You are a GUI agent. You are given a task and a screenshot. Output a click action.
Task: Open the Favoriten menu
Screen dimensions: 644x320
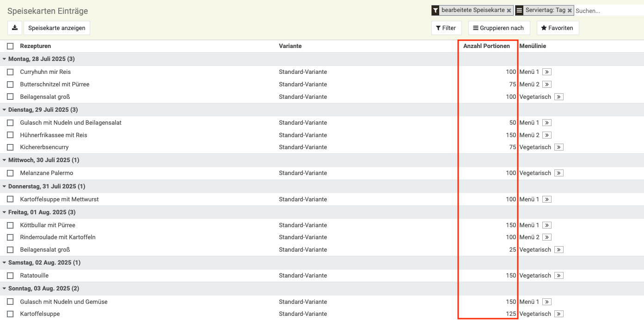pos(557,28)
